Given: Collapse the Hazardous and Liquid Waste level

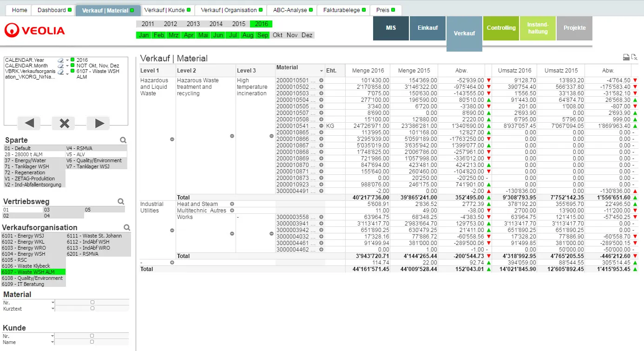Looking at the screenshot, I should (172, 139).
